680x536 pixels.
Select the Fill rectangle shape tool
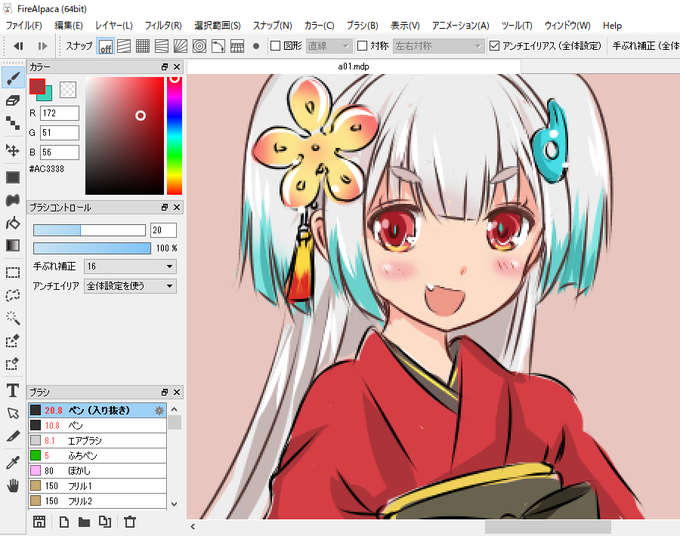(x=13, y=177)
